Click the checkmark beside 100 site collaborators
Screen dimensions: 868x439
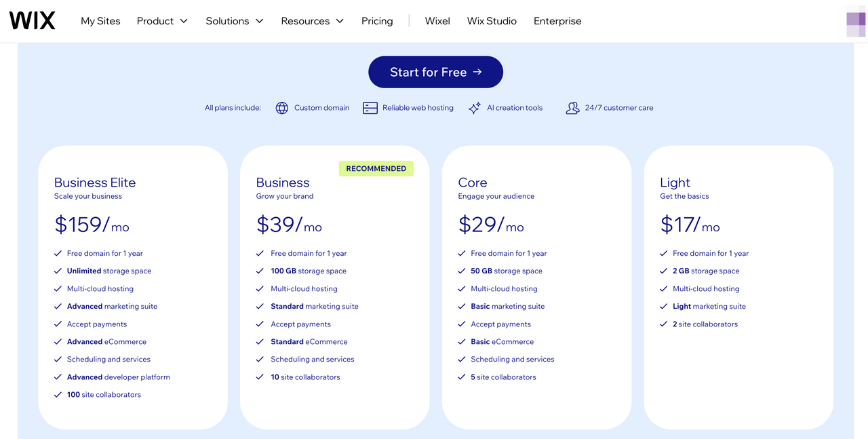click(x=58, y=394)
